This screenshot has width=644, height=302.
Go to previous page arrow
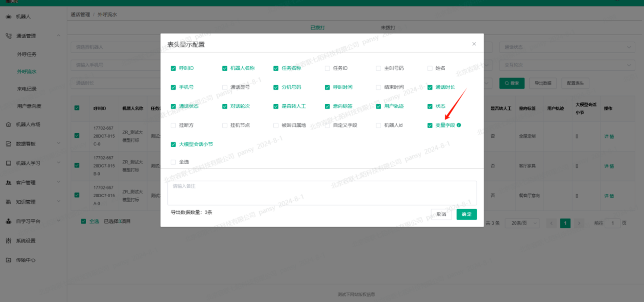(551, 223)
